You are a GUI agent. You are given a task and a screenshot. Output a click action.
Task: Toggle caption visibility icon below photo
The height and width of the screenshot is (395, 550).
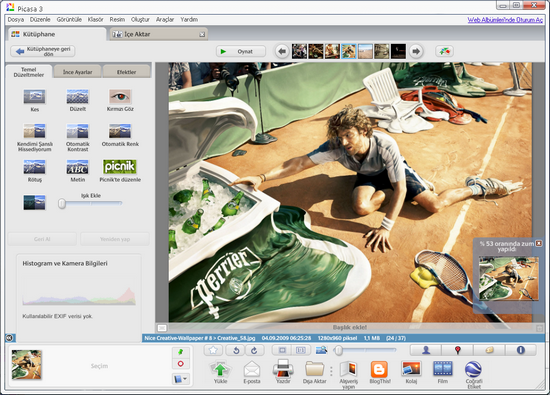162,328
